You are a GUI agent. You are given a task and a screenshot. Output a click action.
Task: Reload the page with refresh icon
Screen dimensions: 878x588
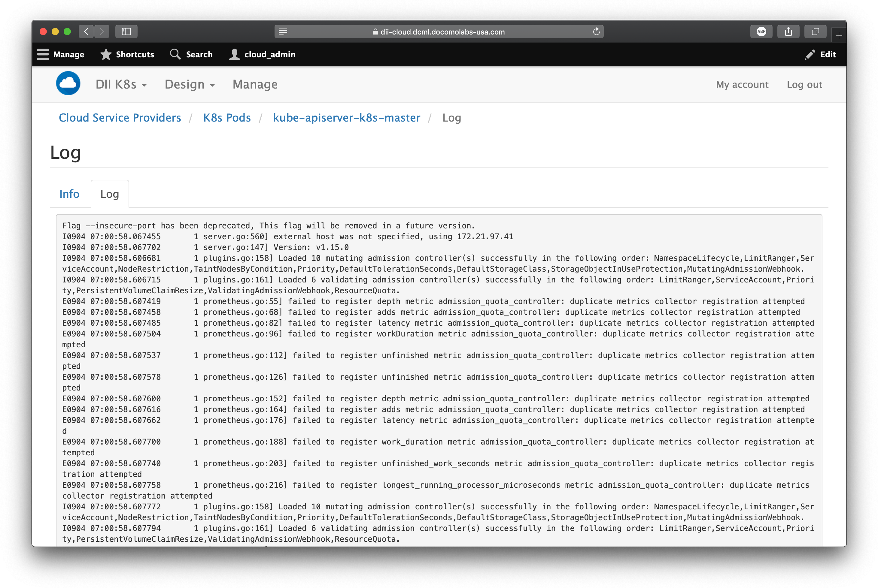point(596,32)
